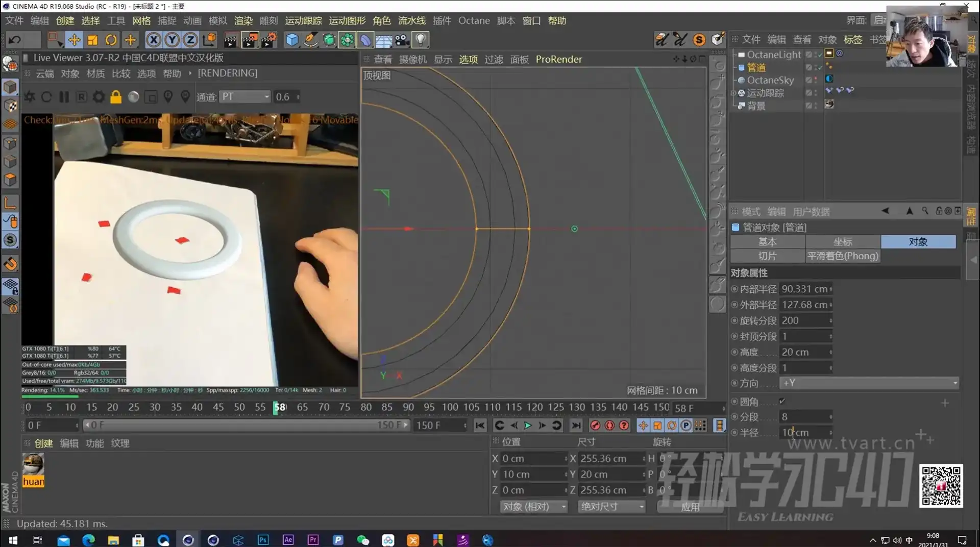Toggle 圆角 checkbox in object properties
Screen dimensions: 980x547
[782, 401]
